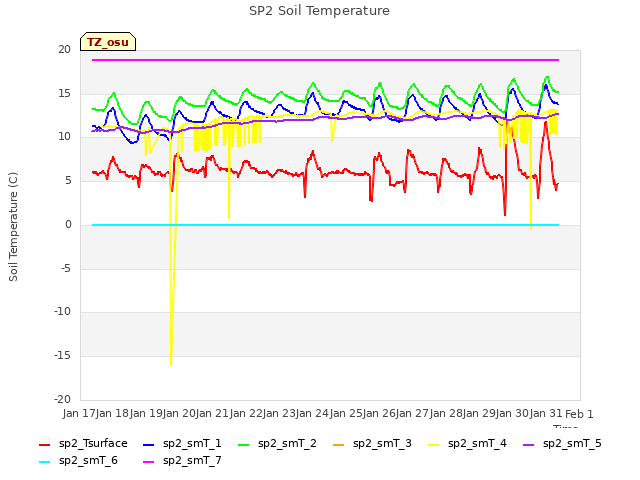The width and height of the screenshot is (640, 480).
Task: Click the -15 y-axis tick label
Action: pyautogui.click(x=62, y=356)
